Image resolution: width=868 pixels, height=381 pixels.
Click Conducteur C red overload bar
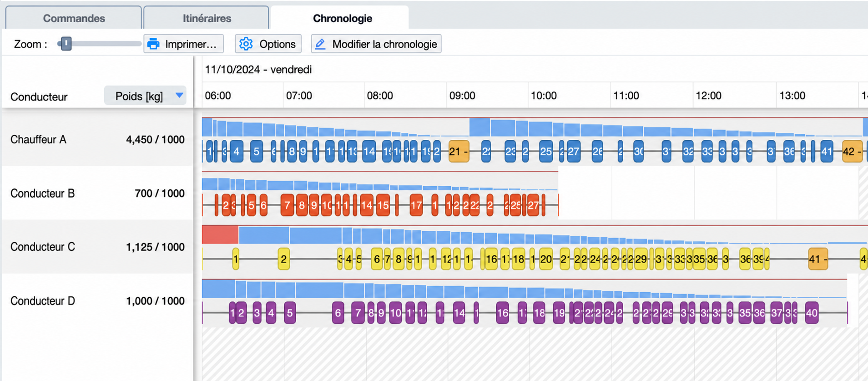pos(220,234)
